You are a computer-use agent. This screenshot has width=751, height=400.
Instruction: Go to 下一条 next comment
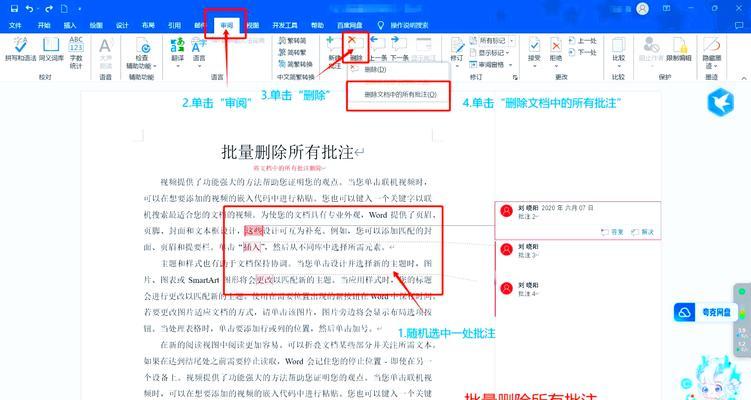point(399,48)
